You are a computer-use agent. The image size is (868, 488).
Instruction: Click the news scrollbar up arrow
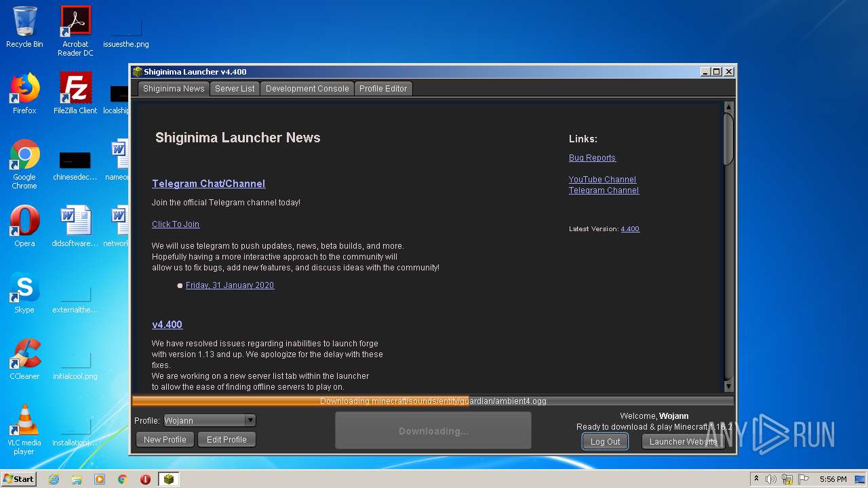[729, 107]
